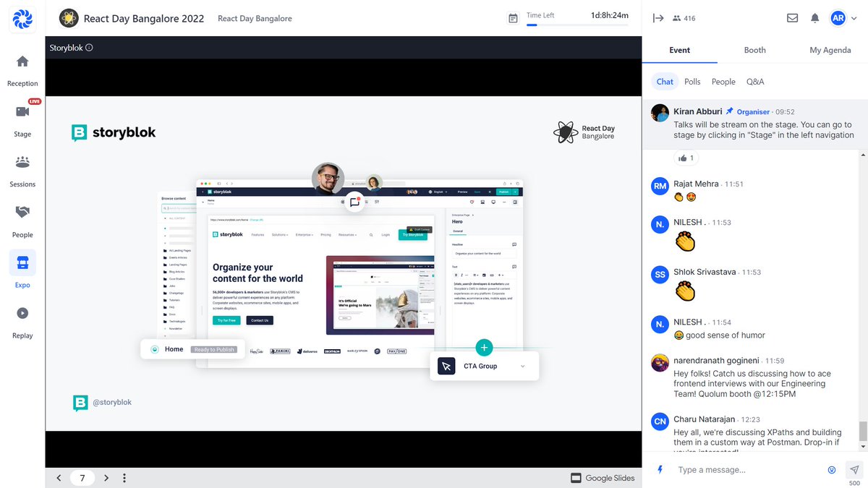The height and width of the screenshot is (488, 868).
Task: Expand the CTA Group dropdown on slide
Action: [523, 367]
